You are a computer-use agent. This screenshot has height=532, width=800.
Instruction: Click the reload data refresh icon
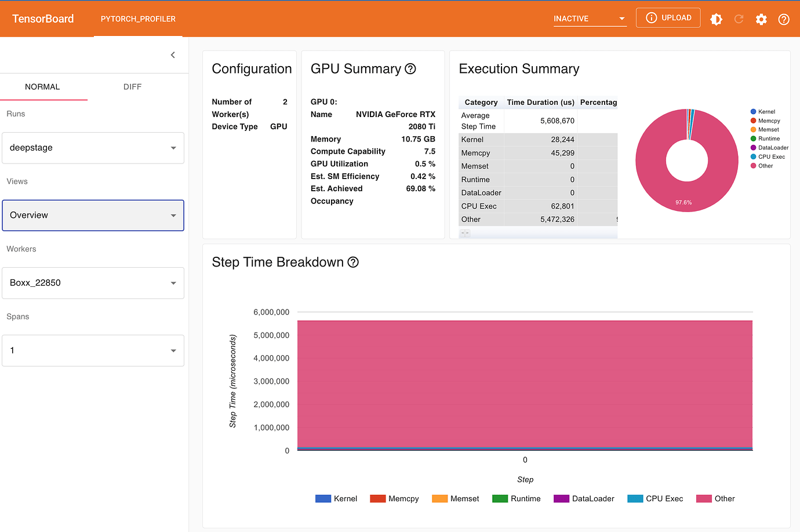(x=739, y=19)
